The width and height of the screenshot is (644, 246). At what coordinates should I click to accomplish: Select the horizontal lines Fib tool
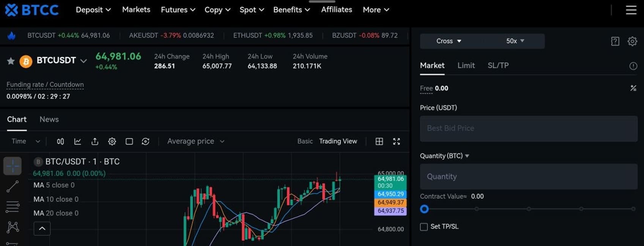pyautogui.click(x=13, y=207)
